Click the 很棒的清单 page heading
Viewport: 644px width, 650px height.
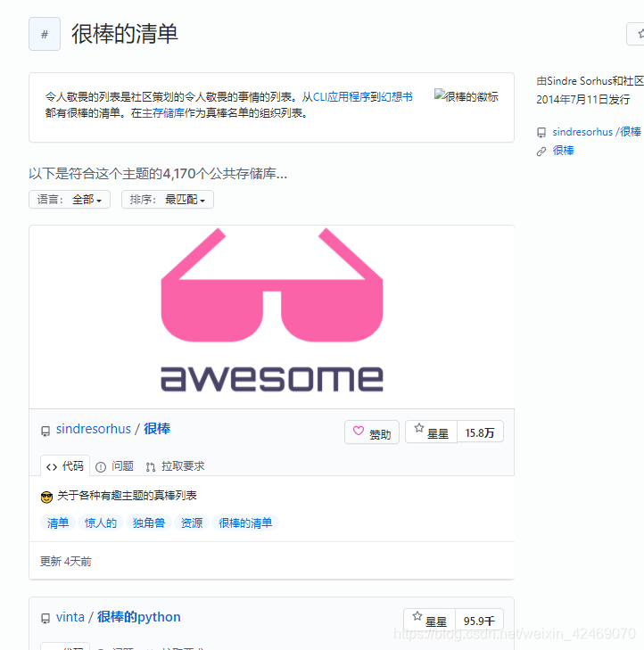(x=124, y=34)
